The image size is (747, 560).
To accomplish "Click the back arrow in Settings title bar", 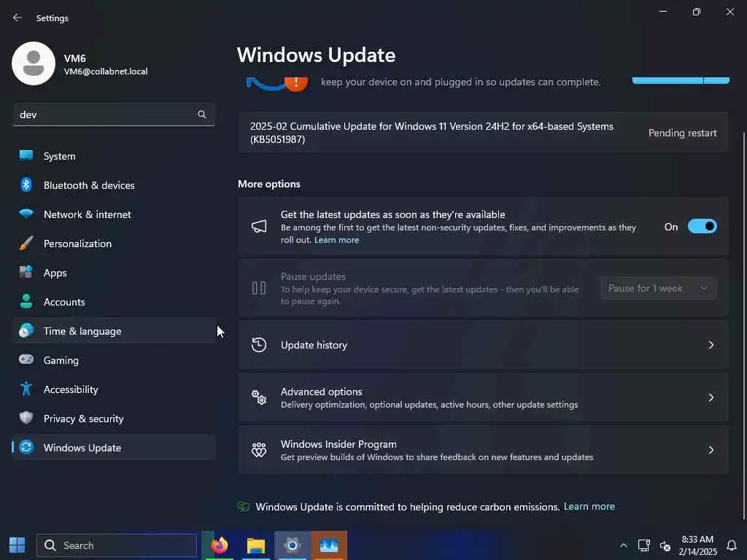I will tap(18, 17).
